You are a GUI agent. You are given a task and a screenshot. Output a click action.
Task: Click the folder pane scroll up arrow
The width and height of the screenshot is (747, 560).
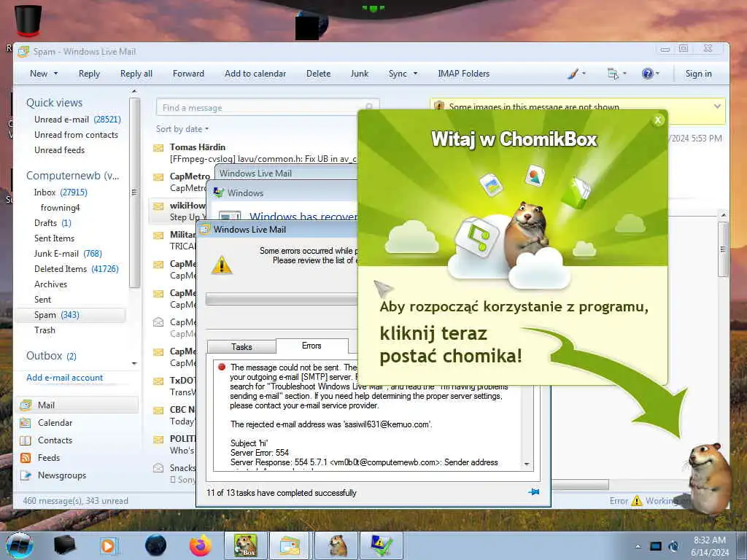click(134, 91)
